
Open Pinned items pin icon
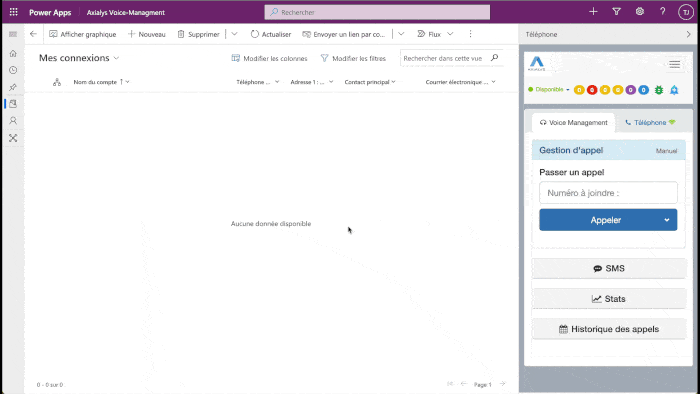click(x=13, y=87)
